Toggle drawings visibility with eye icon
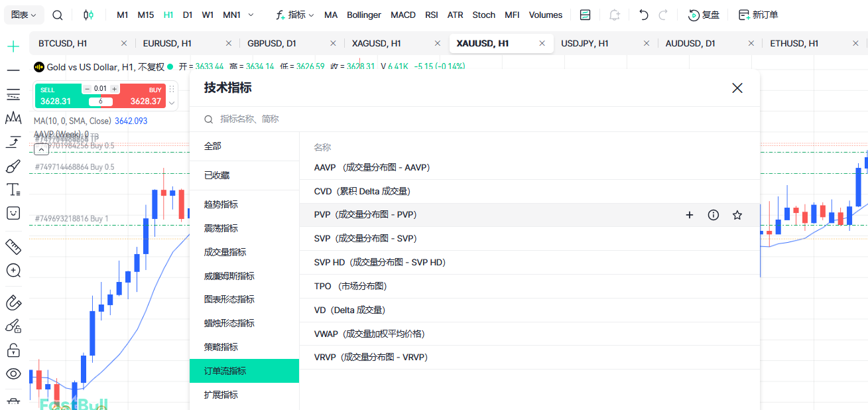Screen dimensions: 868x410 [13, 374]
